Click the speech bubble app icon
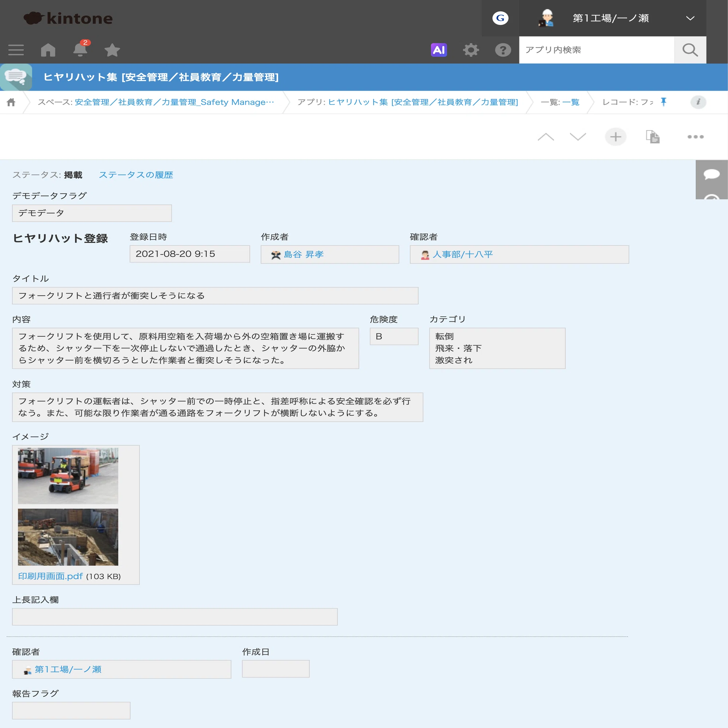Image resolution: width=728 pixels, height=728 pixels. coord(16,77)
